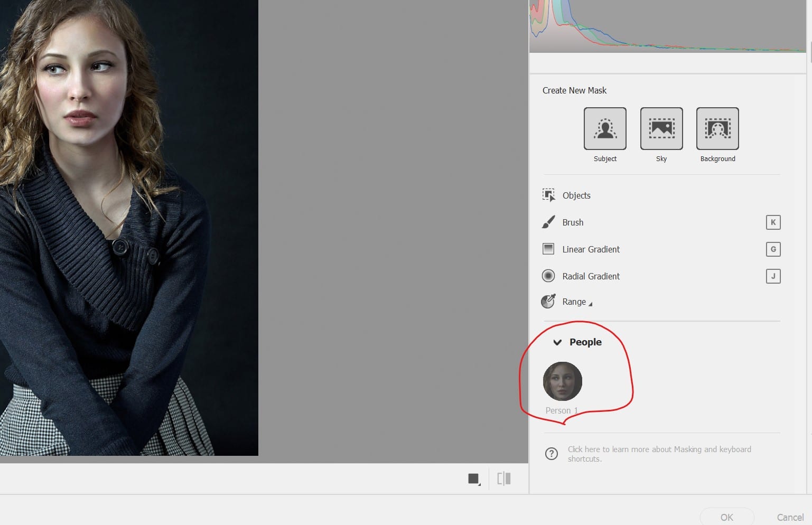This screenshot has width=812, height=525.
Task: Click the help question mark icon
Action: pyautogui.click(x=552, y=454)
